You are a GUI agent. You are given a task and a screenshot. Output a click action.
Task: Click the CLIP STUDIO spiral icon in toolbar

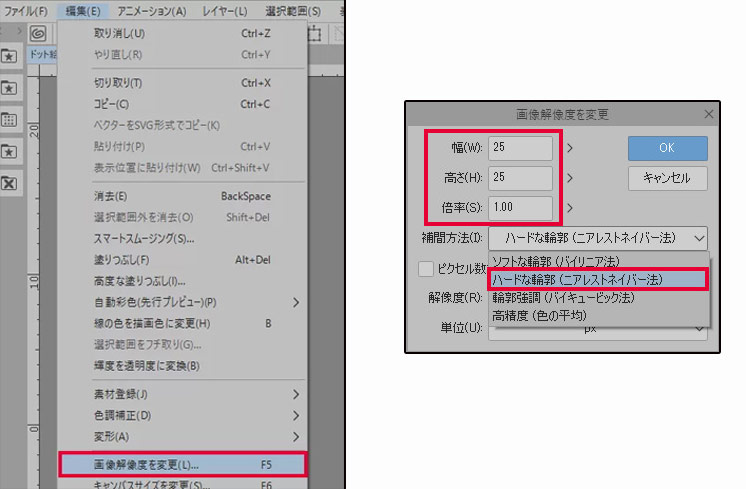pos(37,34)
